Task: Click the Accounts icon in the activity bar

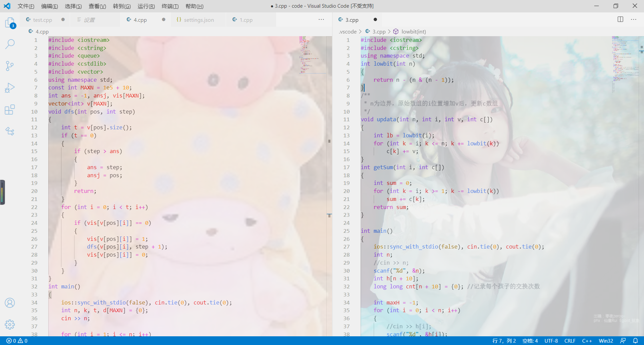Action: (x=10, y=303)
